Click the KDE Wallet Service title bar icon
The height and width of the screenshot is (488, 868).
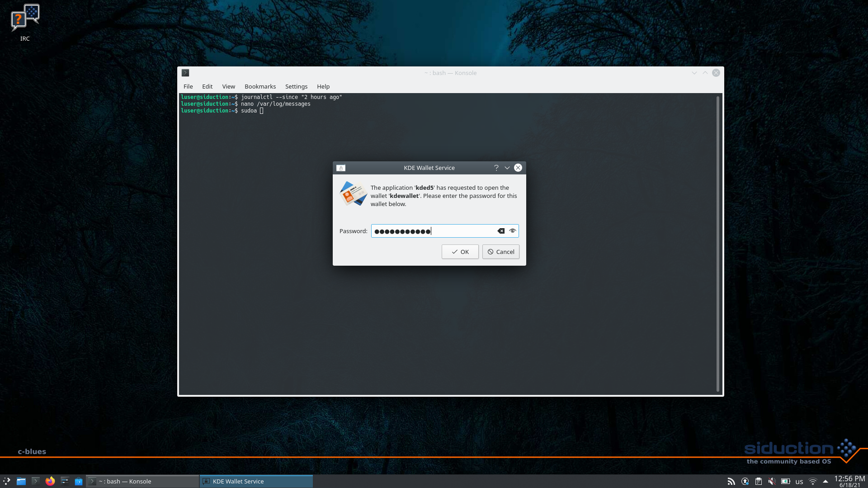341,168
